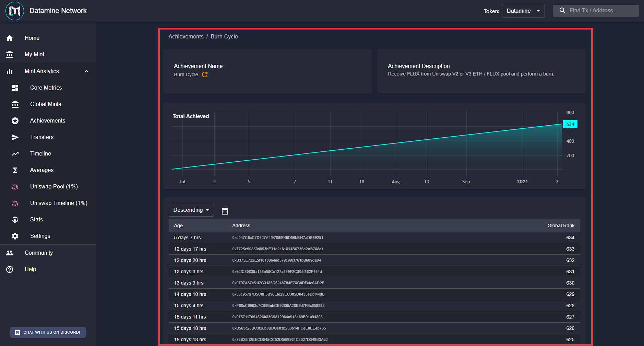Click address 0x9757117664626b83C9812984a918169B91a94806
The width and height of the screenshot is (644, 346).
click(277, 317)
